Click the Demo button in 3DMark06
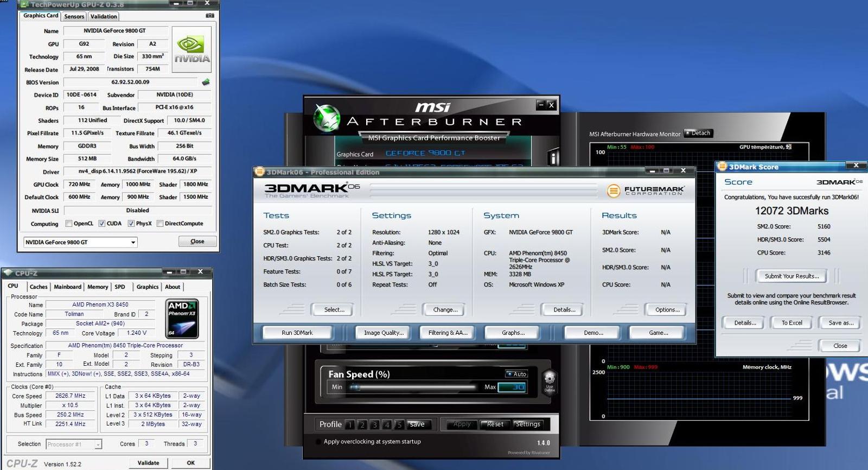 pyautogui.click(x=593, y=333)
